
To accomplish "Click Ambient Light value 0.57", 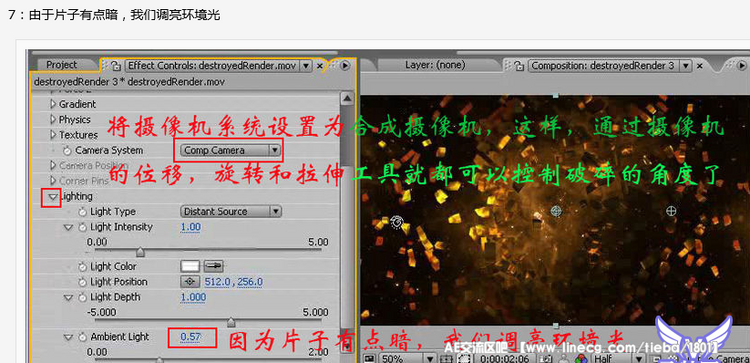I will [x=190, y=337].
